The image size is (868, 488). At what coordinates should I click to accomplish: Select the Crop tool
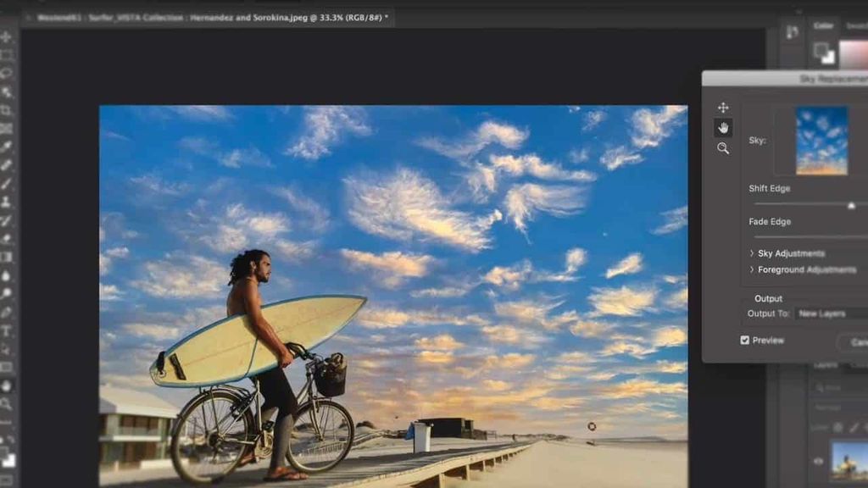click(7, 110)
